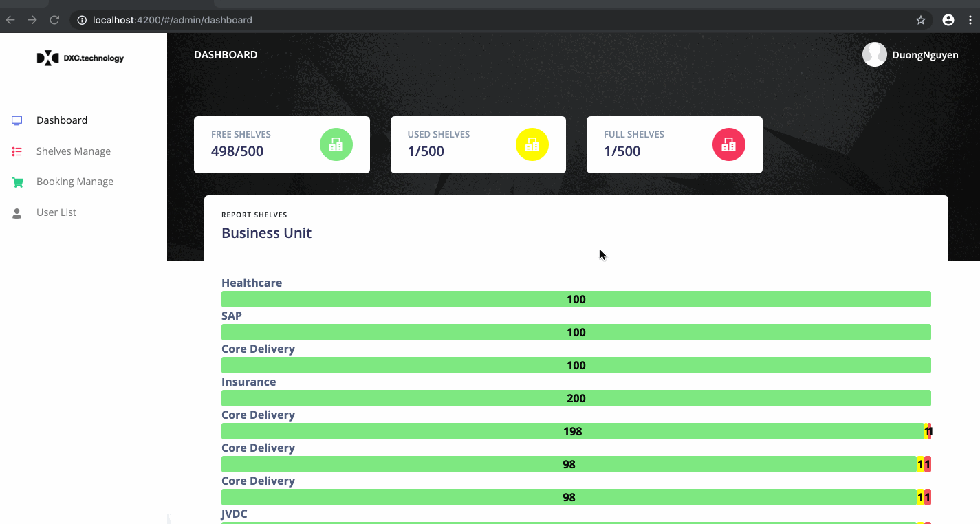Click the Insurance unit label
The width and height of the screenshot is (980, 524).
coord(248,382)
